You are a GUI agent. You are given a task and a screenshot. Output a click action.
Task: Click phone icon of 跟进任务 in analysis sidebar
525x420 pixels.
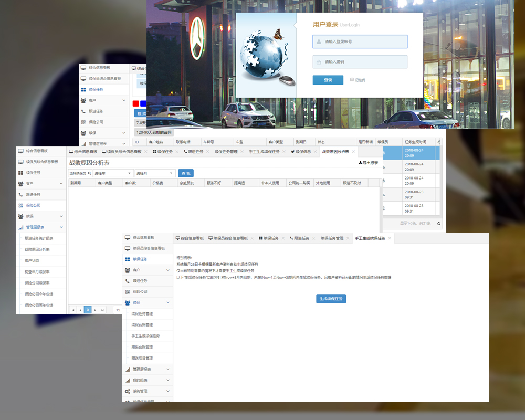point(21,195)
